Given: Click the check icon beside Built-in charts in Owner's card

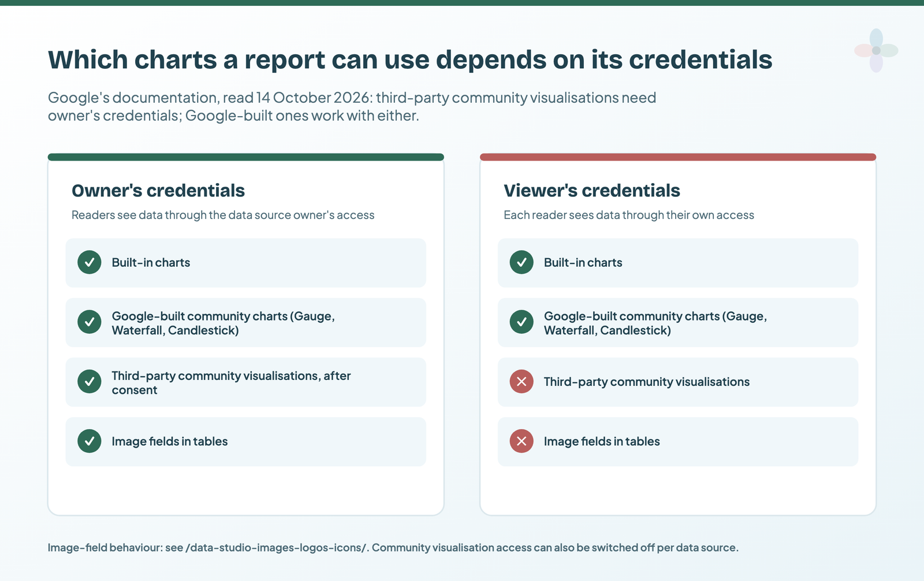Looking at the screenshot, I should tap(90, 262).
